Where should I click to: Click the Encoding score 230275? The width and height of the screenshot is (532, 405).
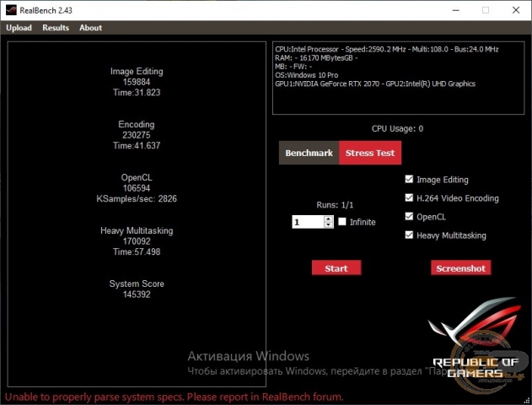[x=137, y=135]
